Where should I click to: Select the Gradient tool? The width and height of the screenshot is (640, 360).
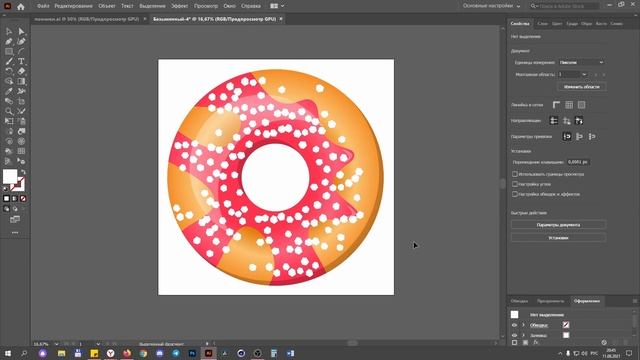(21, 81)
